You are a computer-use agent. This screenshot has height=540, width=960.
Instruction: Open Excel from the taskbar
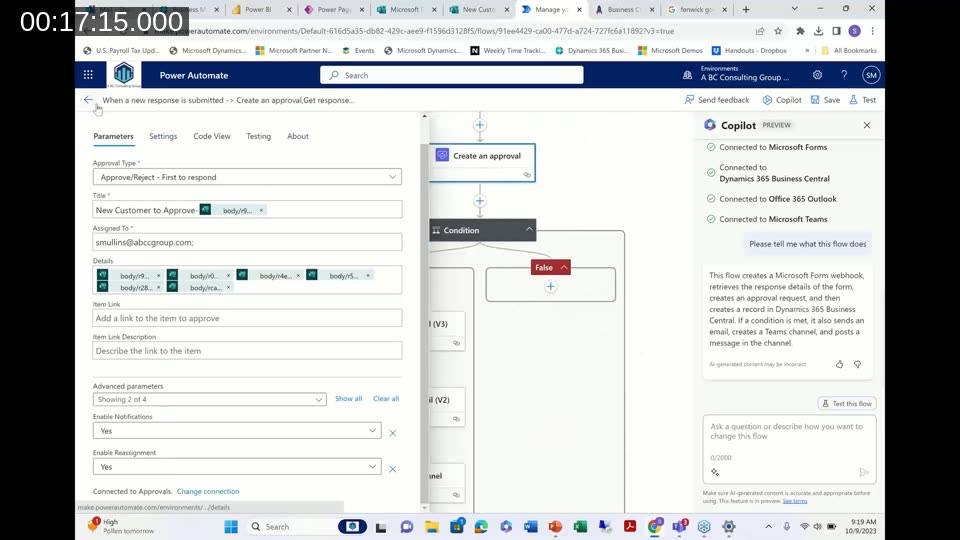580,527
